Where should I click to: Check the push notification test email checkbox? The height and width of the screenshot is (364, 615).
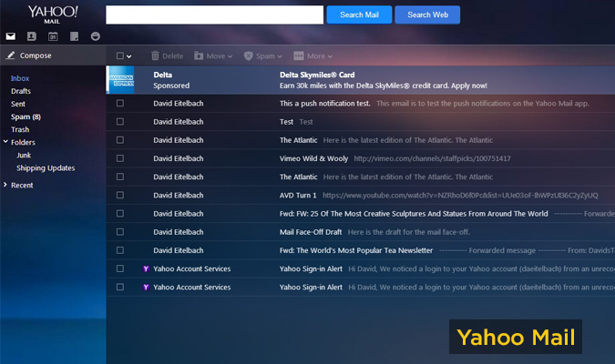click(x=120, y=103)
